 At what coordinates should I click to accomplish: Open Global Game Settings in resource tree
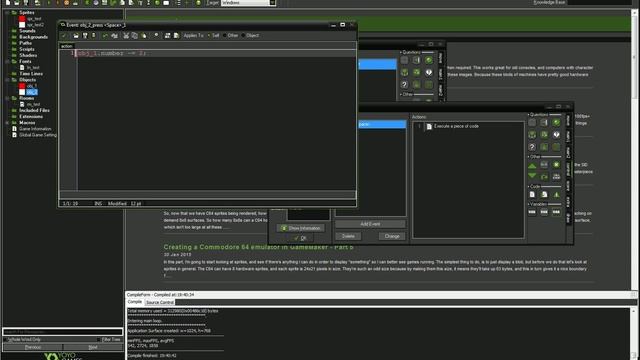pos(38,135)
